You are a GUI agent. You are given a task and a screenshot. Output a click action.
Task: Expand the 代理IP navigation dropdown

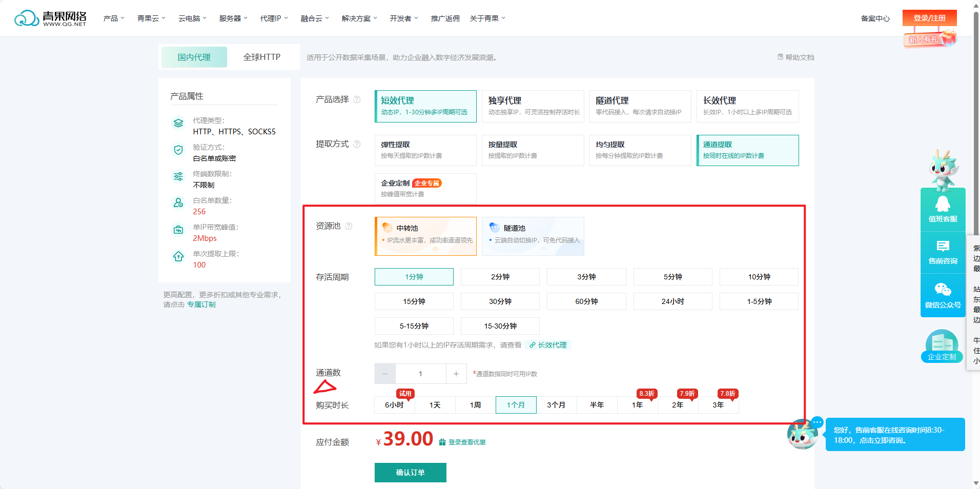click(x=274, y=18)
